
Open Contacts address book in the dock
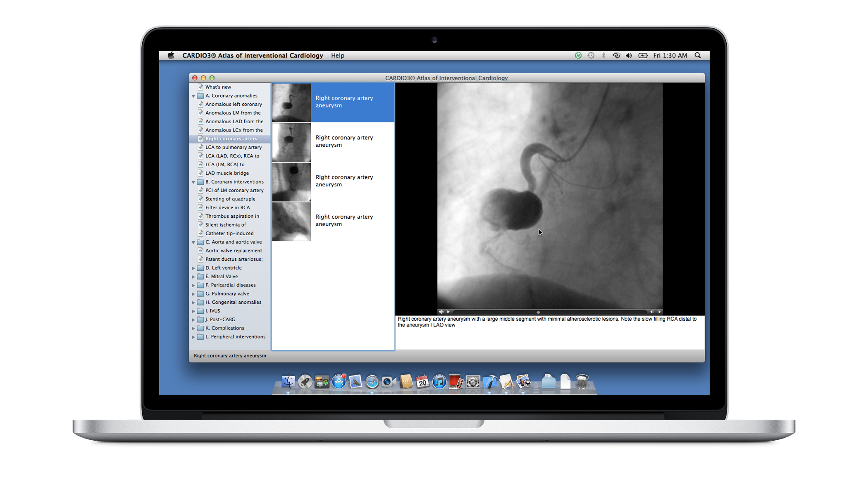406,382
